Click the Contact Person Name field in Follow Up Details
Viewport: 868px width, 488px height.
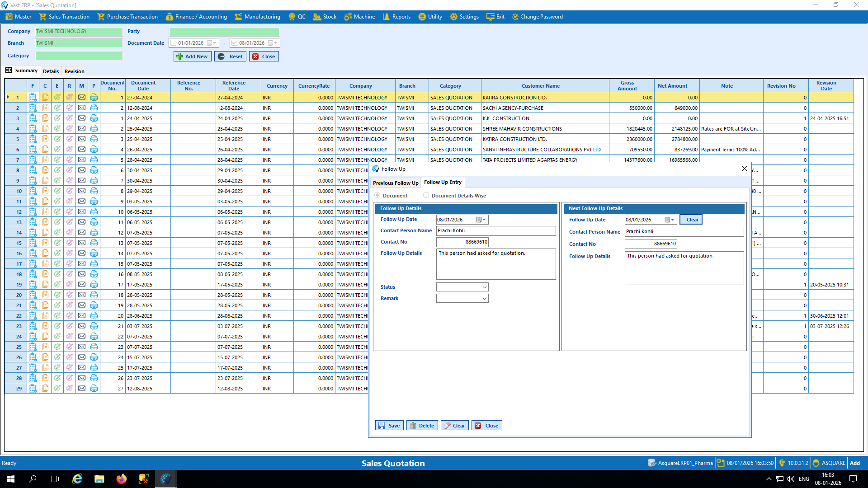tap(495, 231)
